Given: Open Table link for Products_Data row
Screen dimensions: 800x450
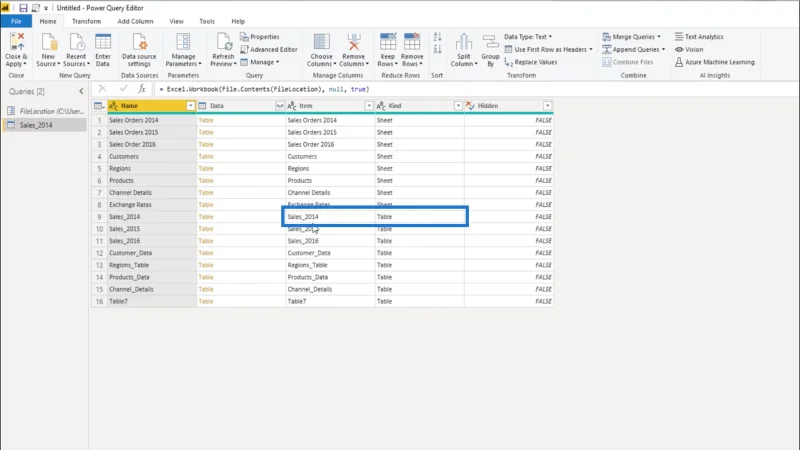Looking at the screenshot, I should (x=206, y=277).
